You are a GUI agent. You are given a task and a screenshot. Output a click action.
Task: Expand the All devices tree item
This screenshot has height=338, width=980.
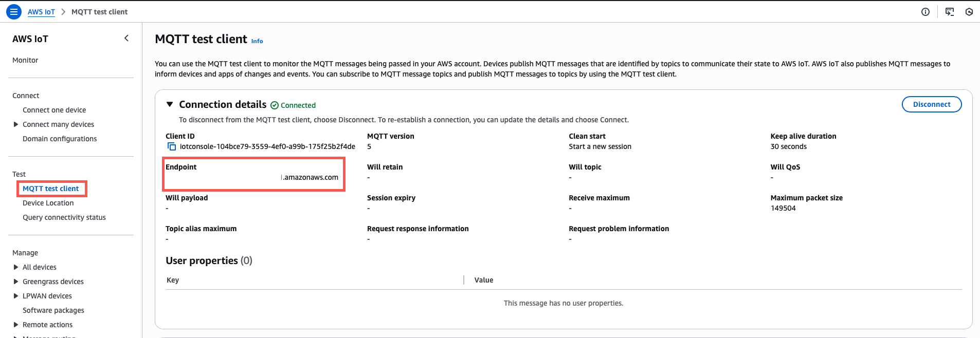click(16, 267)
